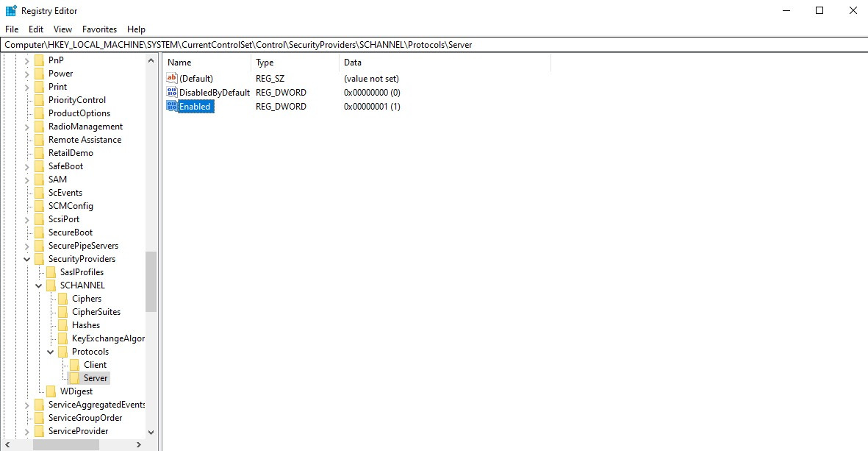
Task: Click the Hashes folder icon
Action: click(x=62, y=325)
